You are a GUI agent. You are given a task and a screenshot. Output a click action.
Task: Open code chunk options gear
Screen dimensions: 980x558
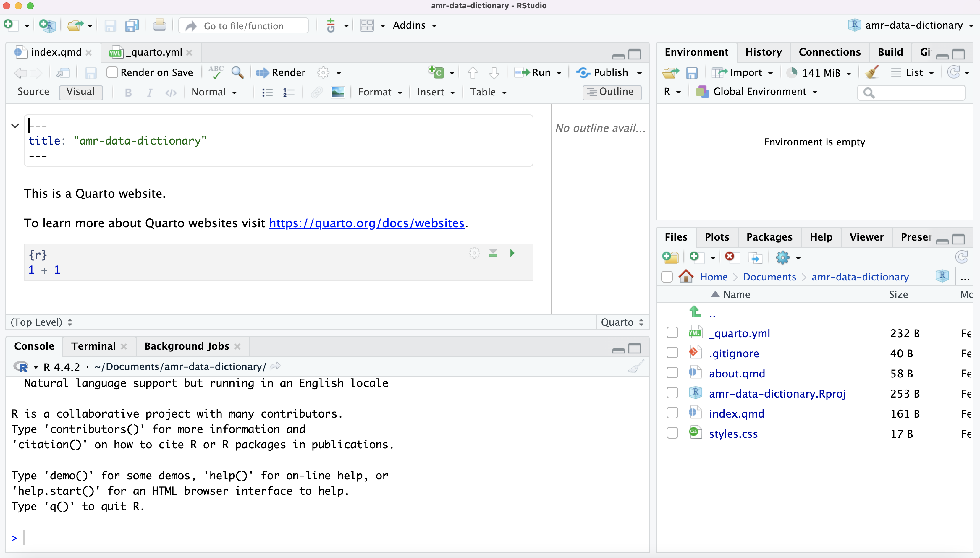coord(474,253)
